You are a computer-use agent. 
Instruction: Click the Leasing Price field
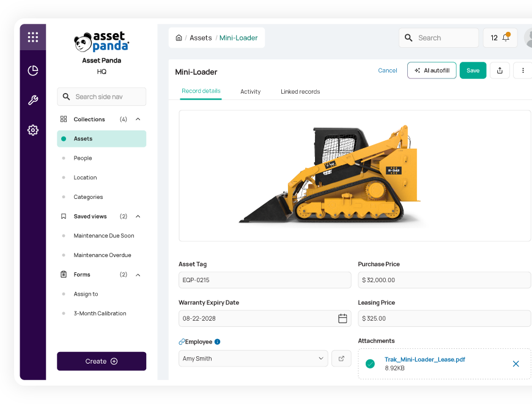(x=445, y=318)
